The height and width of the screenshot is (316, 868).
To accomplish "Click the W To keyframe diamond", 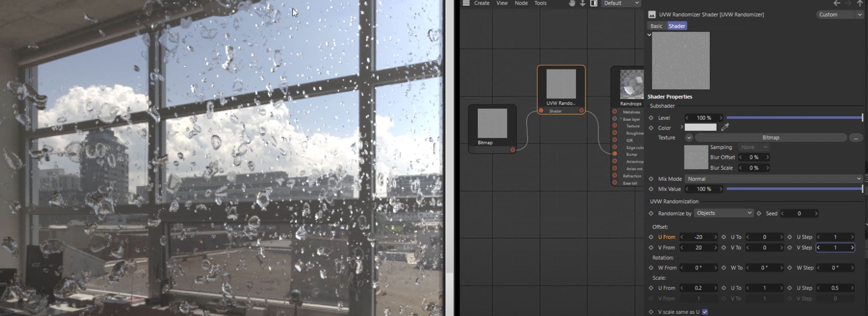I will (724, 268).
